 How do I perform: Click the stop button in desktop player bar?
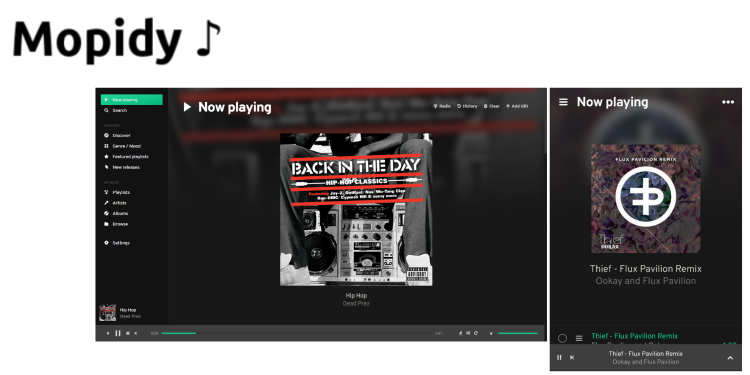[x=128, y=333]
